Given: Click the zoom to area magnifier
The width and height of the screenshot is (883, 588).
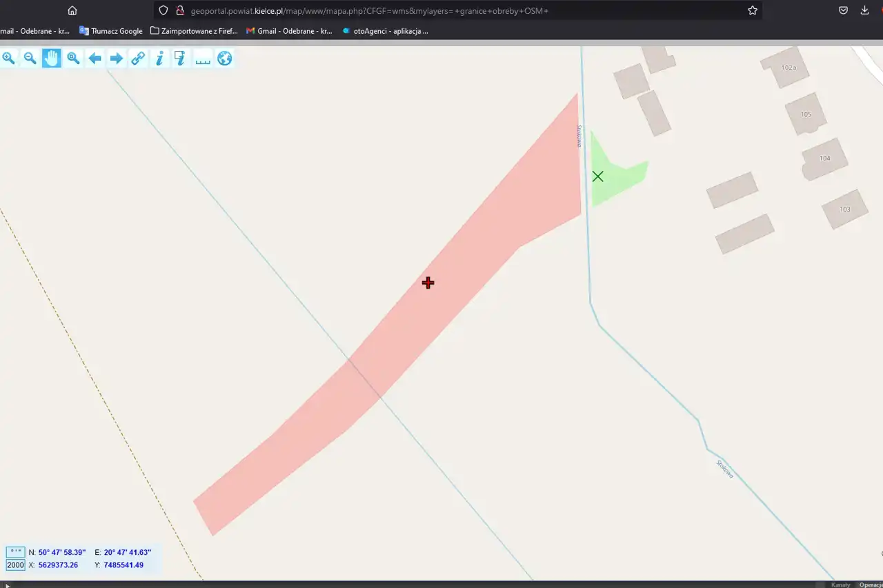Looking at the screenshot, I should (73, 59).
